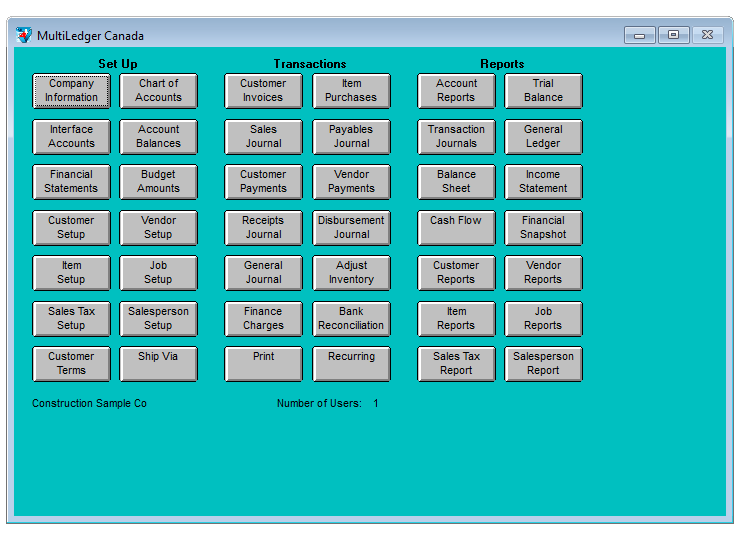Open Sales Tax Setup
This screenshot has height=540, width=740.
tap(71, 319)
